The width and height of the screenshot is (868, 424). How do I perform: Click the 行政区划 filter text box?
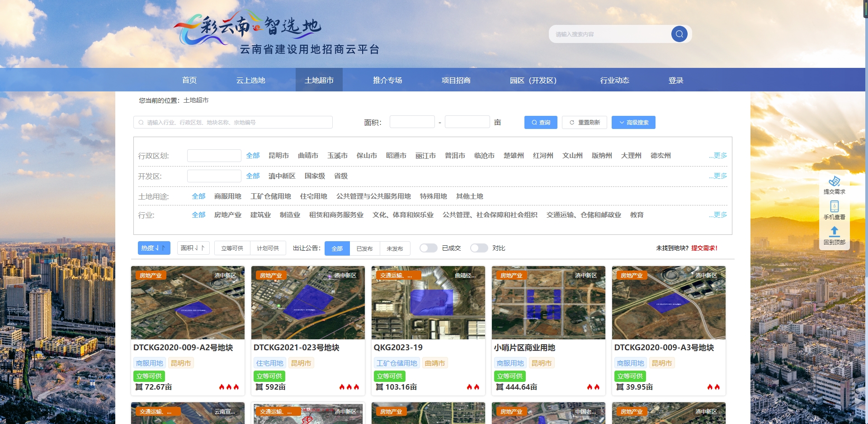coord(214,156)
